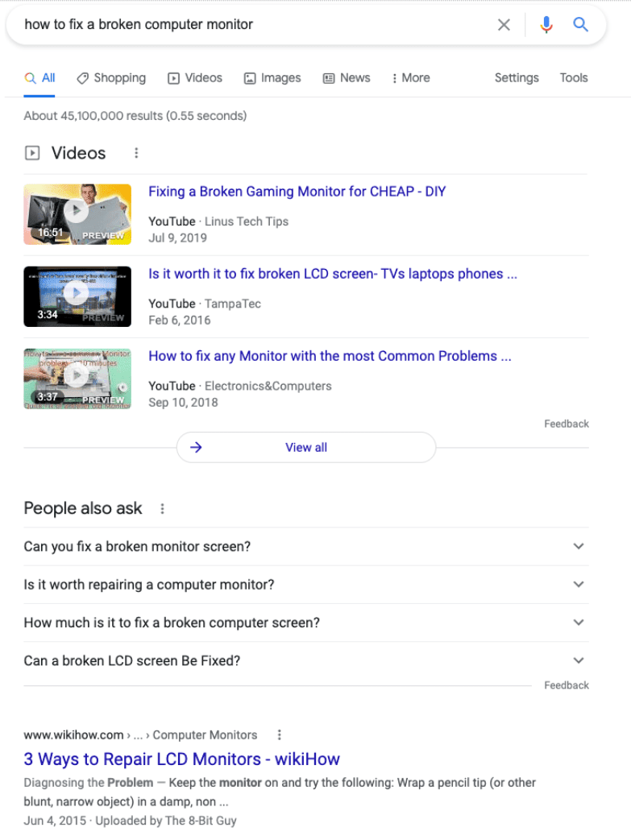The image size is (631, 840).
Task: Click Feedback below People also ask
Action: pyautogui.click(x=567, y=685)
